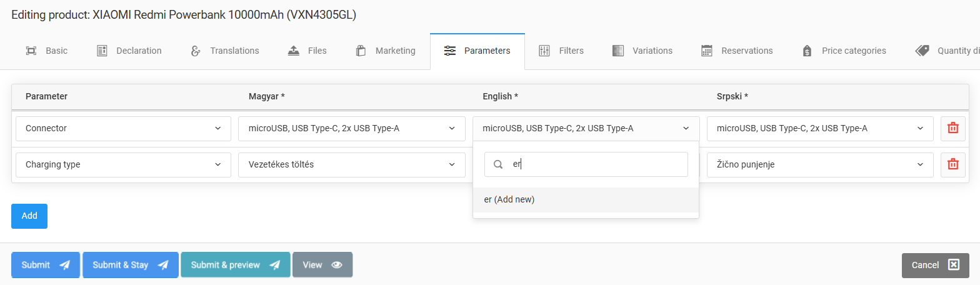Click the Cancel button
This screenshot has height=285, width=980.
pos(936,265)
